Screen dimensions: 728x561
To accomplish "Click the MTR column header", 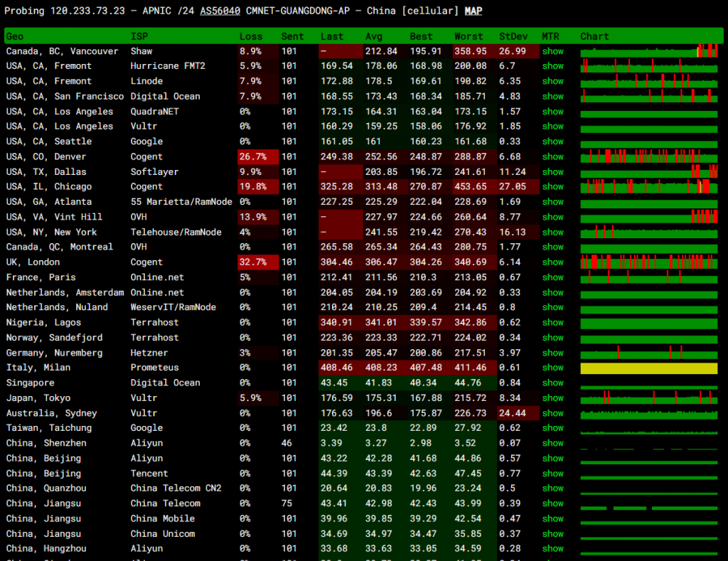I will pyautogui.click(x=551, y=36).
